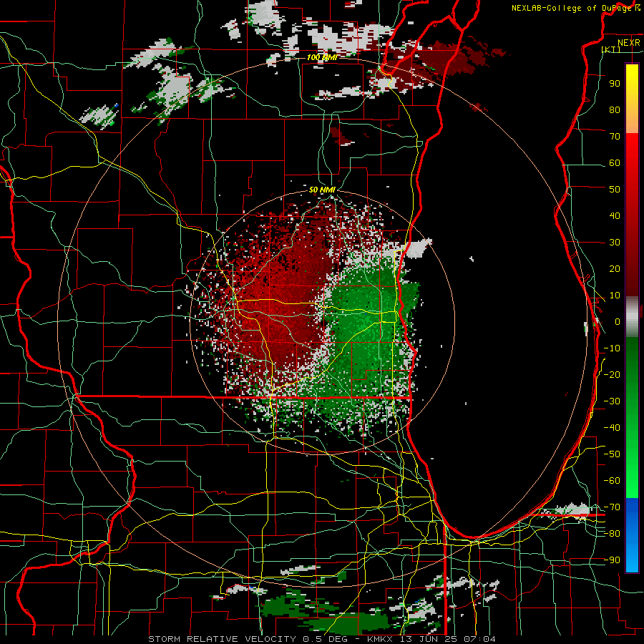Click the -70 knot scale label
644x644 pixels.
pyautogui.click(x=612, y=507)
